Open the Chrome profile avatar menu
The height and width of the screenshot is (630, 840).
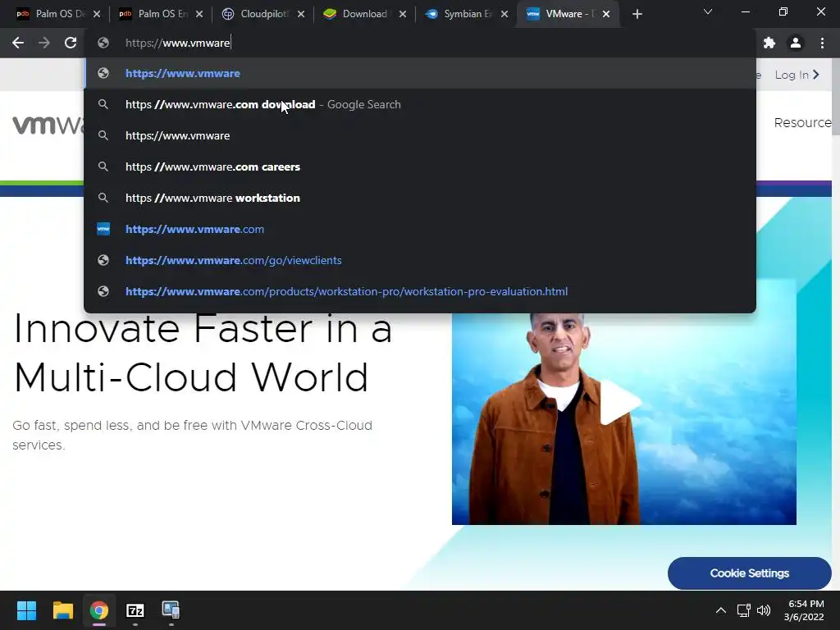(796, 43)
